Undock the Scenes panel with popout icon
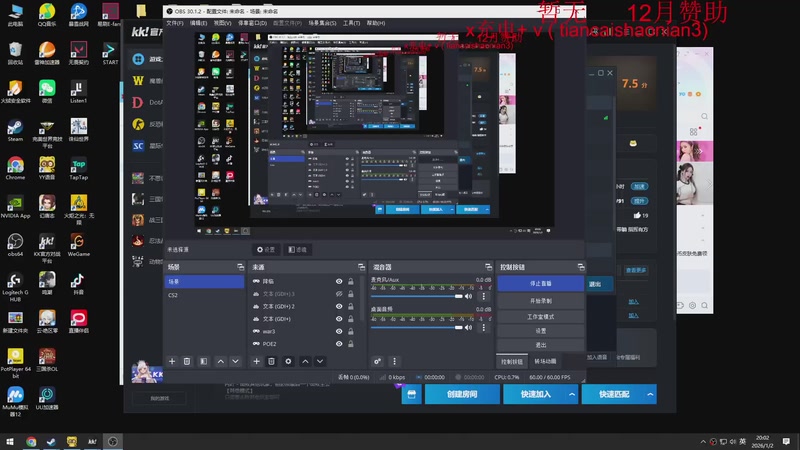This screenshot has height=450, width=800. pos(240,267)
